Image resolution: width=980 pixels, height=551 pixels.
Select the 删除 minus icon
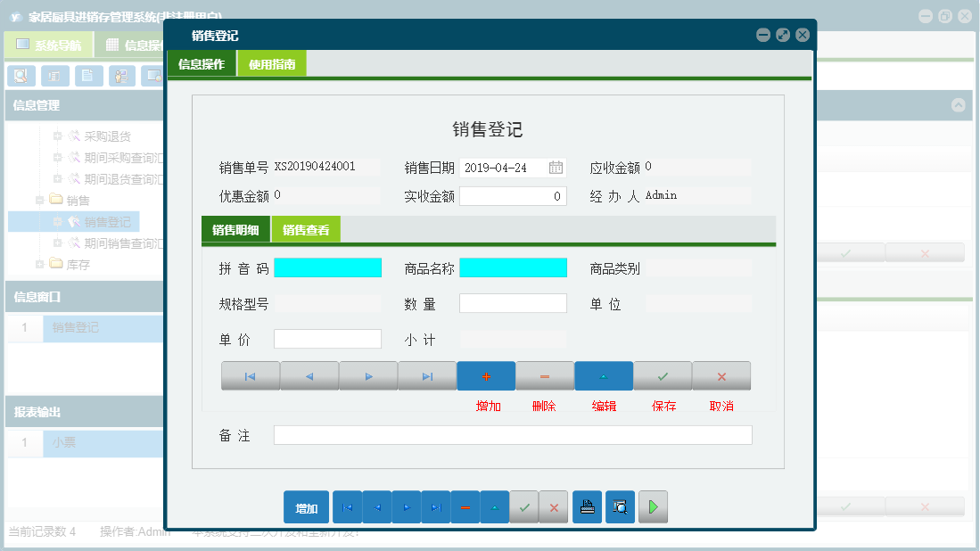544,375
